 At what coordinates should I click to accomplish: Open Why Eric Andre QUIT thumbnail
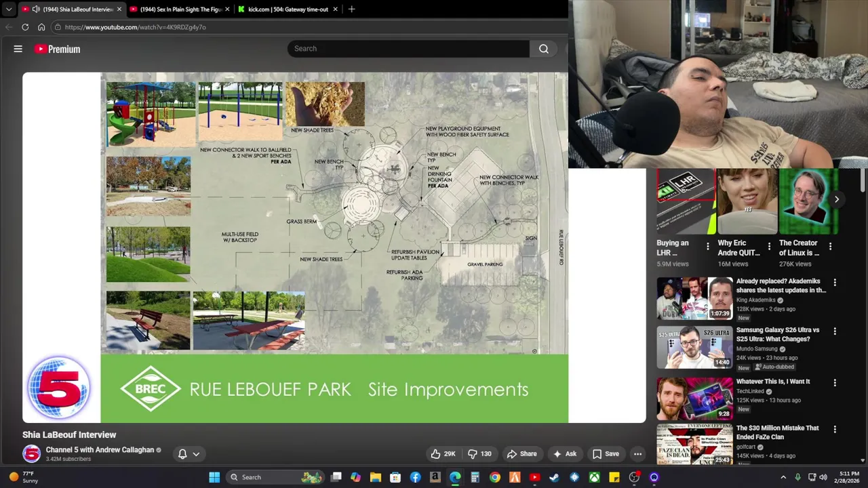pyautogui.click(x=747, y=201)
